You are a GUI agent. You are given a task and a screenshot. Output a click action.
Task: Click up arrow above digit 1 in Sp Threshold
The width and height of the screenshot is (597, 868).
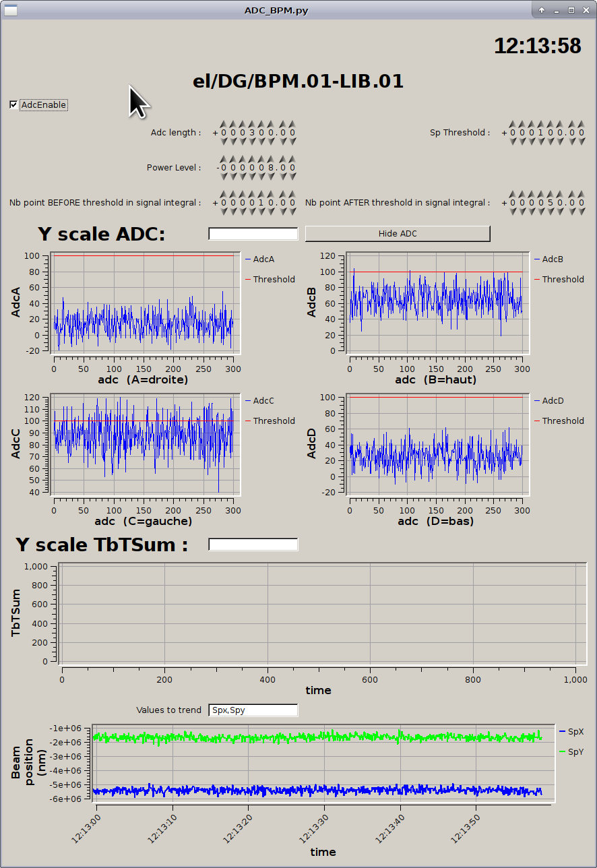pyautogui.click(x=540, y=125)
